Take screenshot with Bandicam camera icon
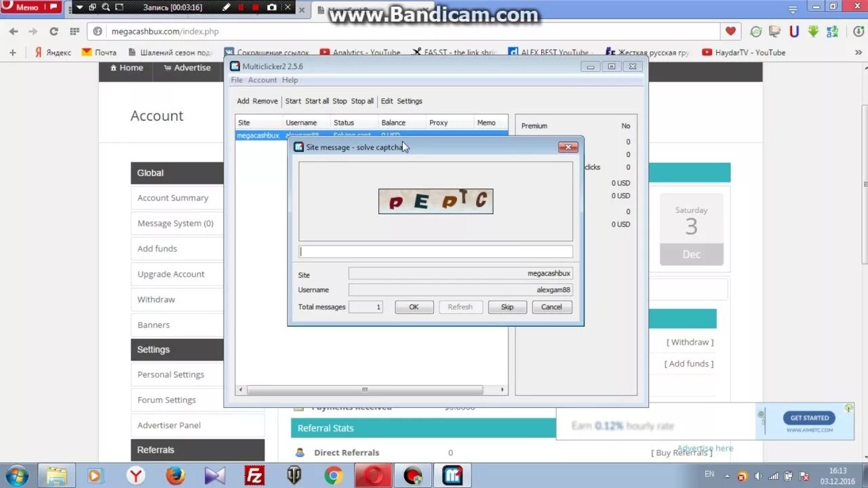The height and width of the screenshot is (488, 868). coord(272,7)
